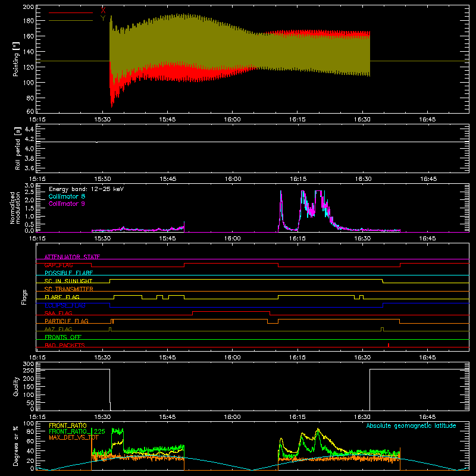Click the olive legend line sample for Y
This screenshot has width=476, height=476.
[x=71, y=21]
